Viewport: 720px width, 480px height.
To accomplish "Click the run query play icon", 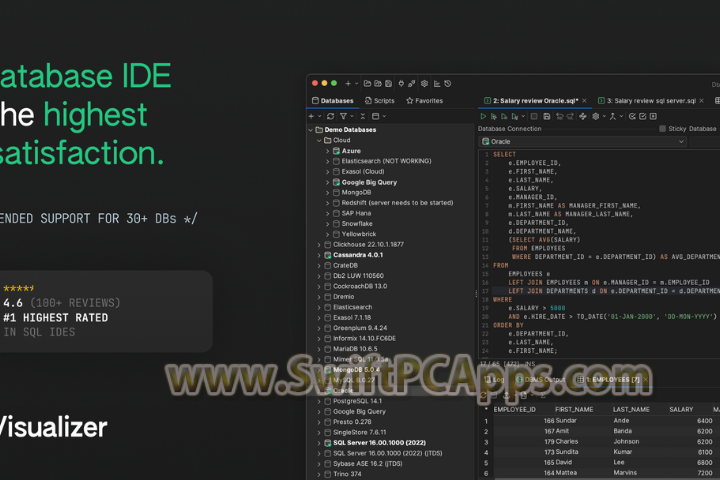I will 484,116.
